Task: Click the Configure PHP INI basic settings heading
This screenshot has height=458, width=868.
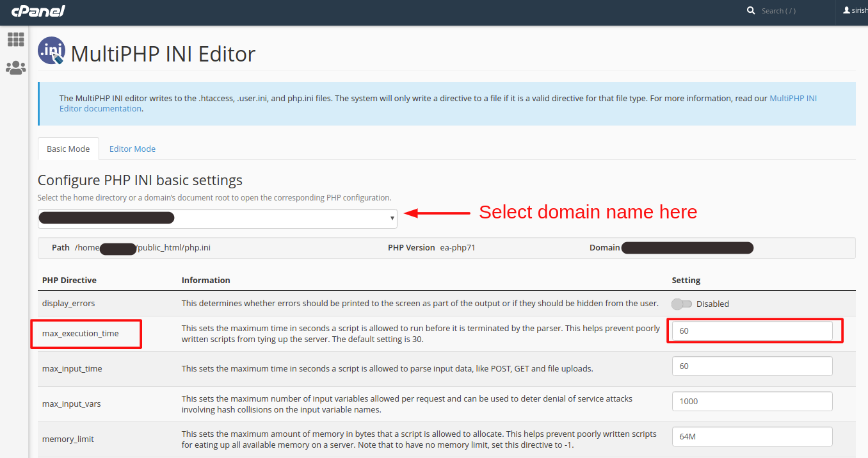Action: [x=140, y=180]
